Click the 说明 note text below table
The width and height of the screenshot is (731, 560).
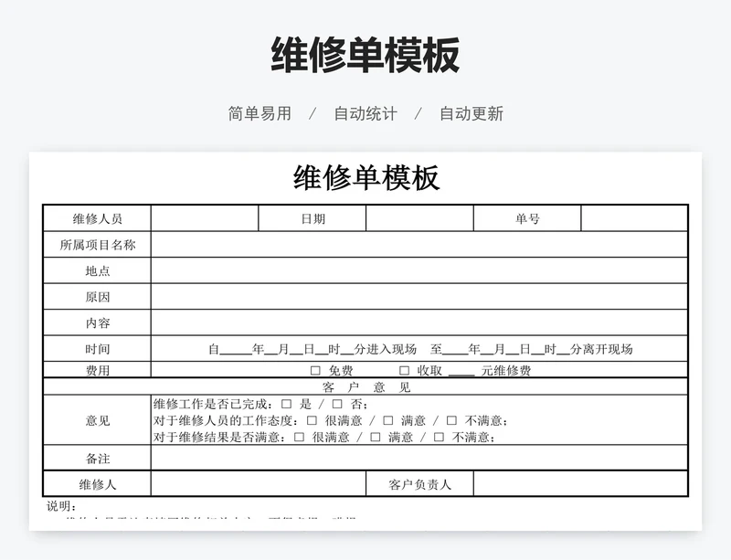pyautogui.click(x=61, y=506)
